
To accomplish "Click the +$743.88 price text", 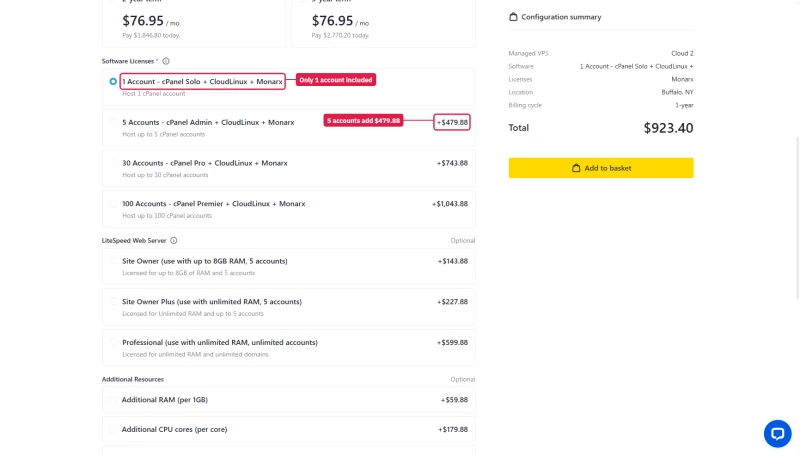I will click(x=452, y=163).
